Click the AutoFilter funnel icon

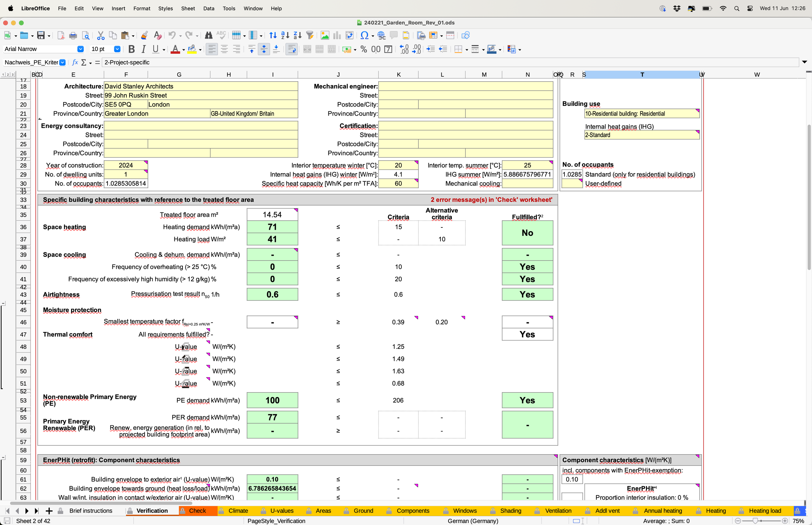(310, 35)
